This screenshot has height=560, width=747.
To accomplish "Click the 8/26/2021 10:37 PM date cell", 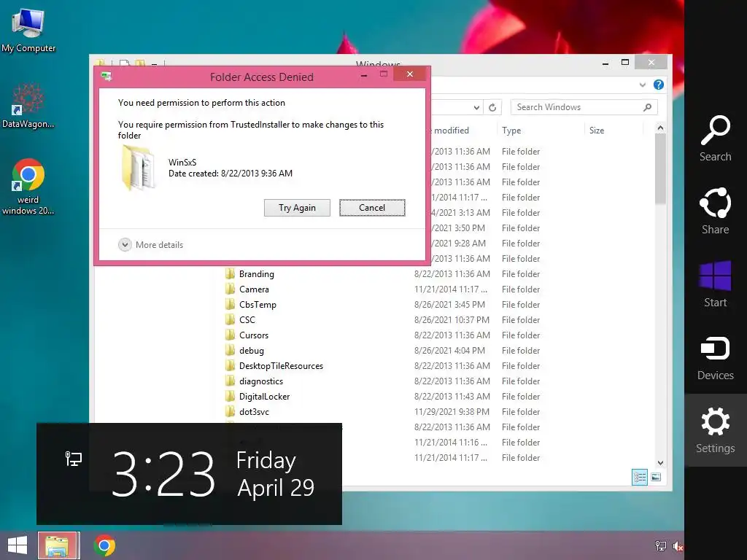I will coord(452,319).
